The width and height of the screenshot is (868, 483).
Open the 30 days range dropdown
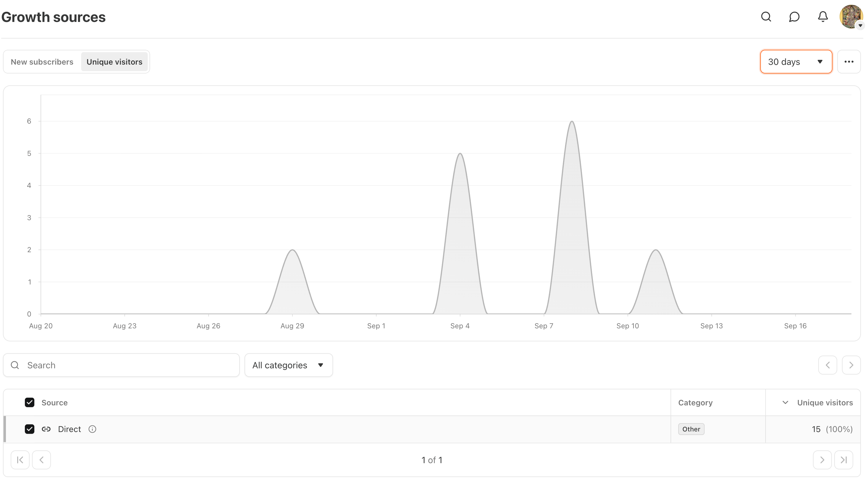coord(796,62)
